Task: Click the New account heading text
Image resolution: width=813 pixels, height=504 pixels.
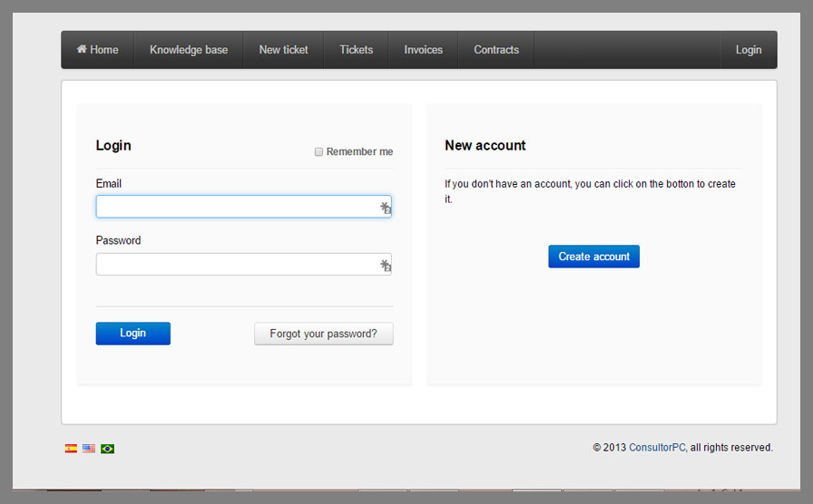Action: [485, 146]
